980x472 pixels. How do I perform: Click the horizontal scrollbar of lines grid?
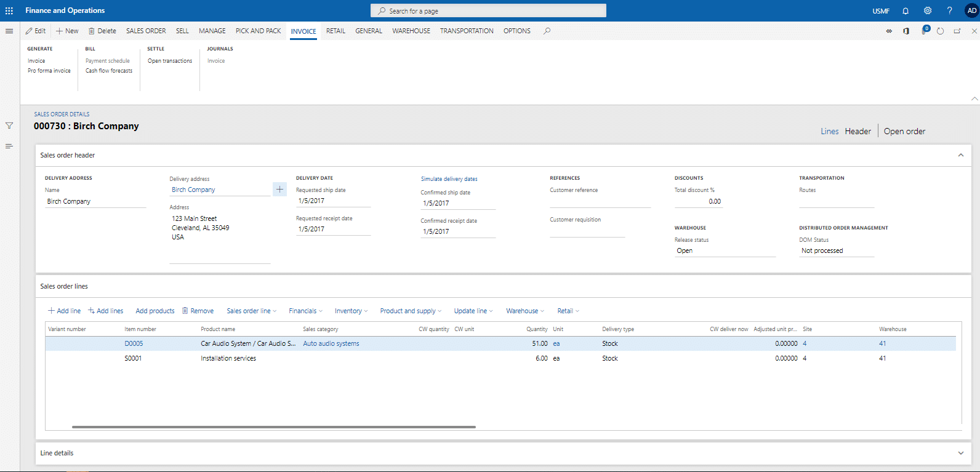(x=274, y=426)
